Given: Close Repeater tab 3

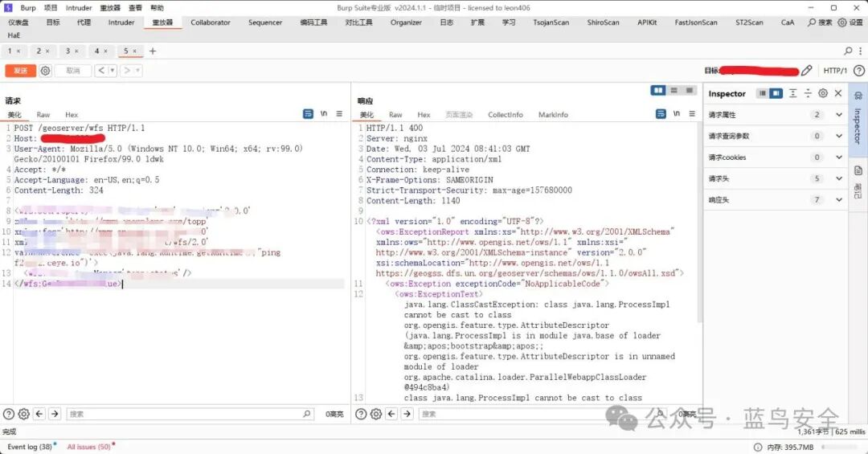Looking at the screenshot, I should pyautogui.click(x=76, y=51).
